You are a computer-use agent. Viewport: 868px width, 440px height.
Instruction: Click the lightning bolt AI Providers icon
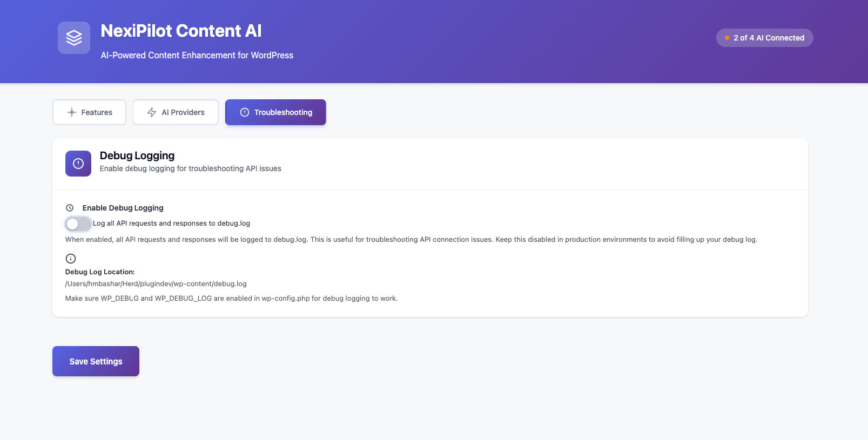(152, 112)
